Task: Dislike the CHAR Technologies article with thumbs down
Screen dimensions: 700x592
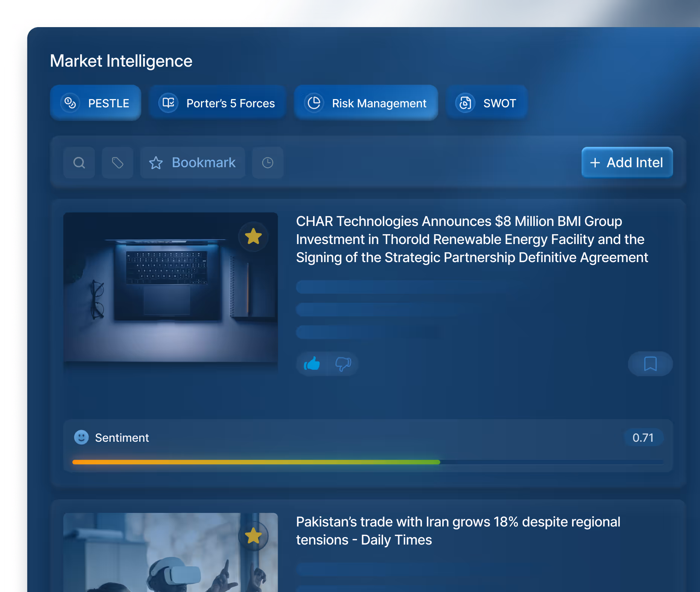Action: point(343,364)
